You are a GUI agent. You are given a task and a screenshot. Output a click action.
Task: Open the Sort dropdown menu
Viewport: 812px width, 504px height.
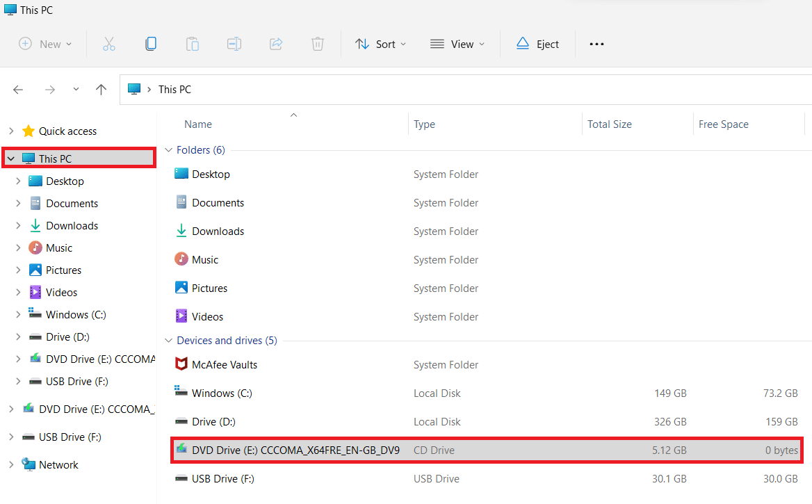coord(380,44)
